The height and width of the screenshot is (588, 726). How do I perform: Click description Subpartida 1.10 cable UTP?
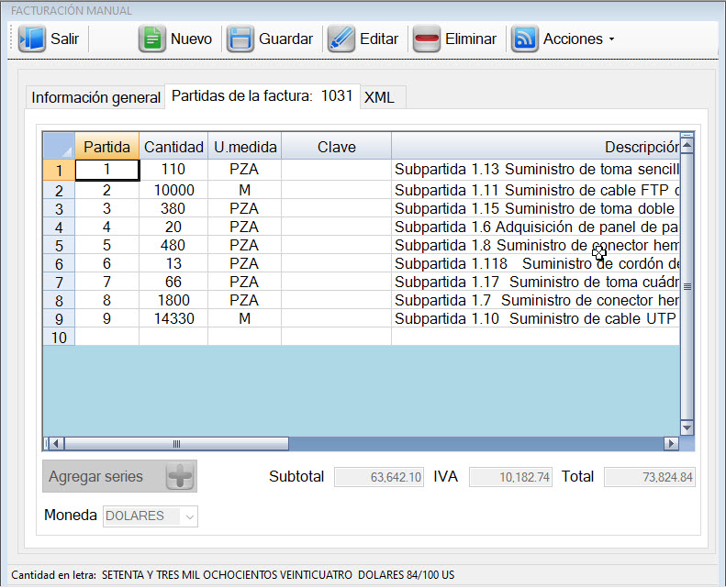click(x=536, y=318)
